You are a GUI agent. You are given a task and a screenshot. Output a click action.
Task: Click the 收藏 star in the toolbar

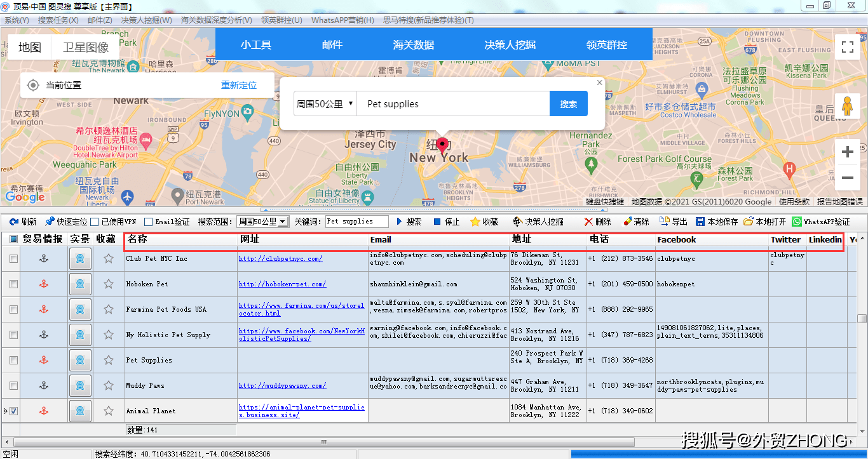[x=475, y=222]
